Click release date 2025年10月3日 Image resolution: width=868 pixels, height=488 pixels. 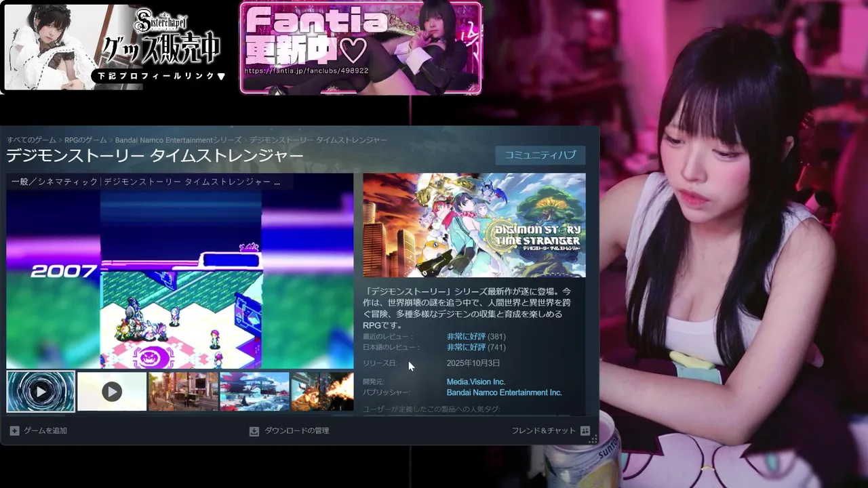473,364
